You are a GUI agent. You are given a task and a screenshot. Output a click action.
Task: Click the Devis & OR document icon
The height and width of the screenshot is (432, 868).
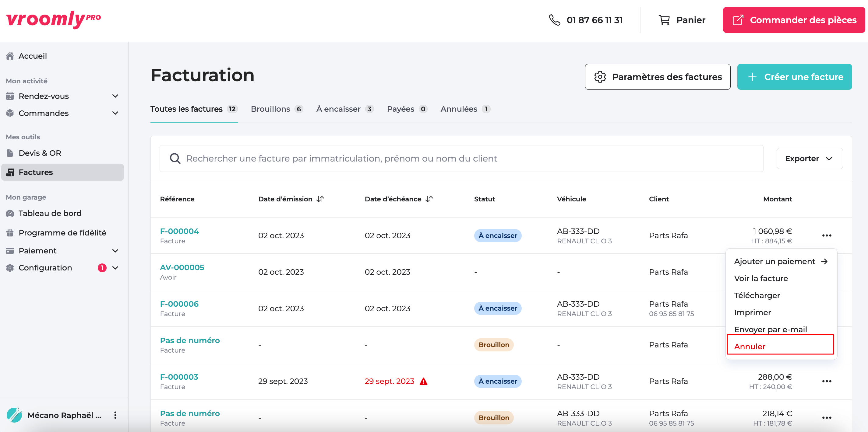(x=10, y=153)
